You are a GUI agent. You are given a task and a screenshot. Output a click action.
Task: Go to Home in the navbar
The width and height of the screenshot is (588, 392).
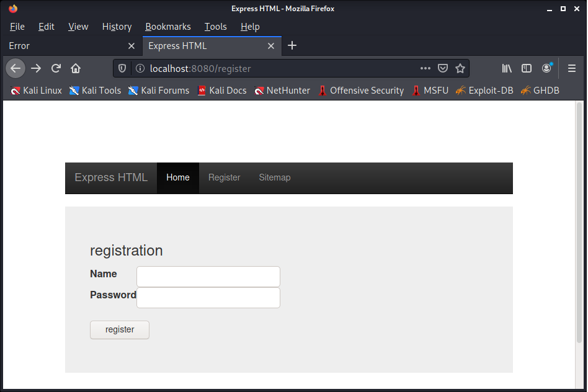click(178, 177)
